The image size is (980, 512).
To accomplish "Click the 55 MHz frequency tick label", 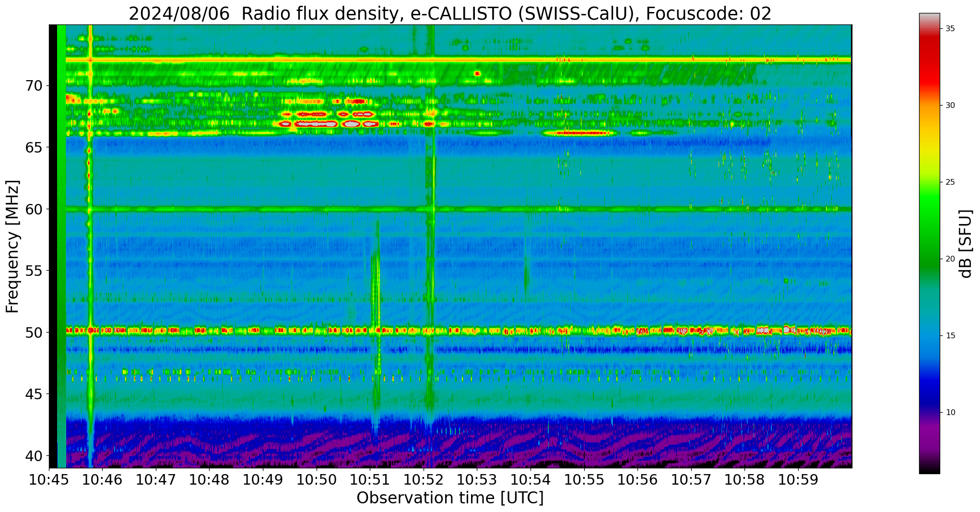I will [x=34, y=271].
